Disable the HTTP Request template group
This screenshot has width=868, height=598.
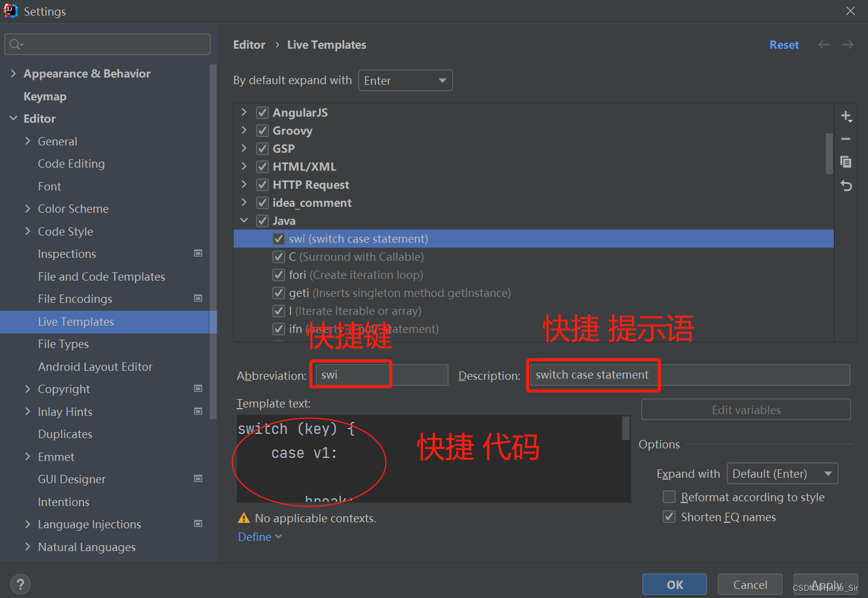point(263,185)
